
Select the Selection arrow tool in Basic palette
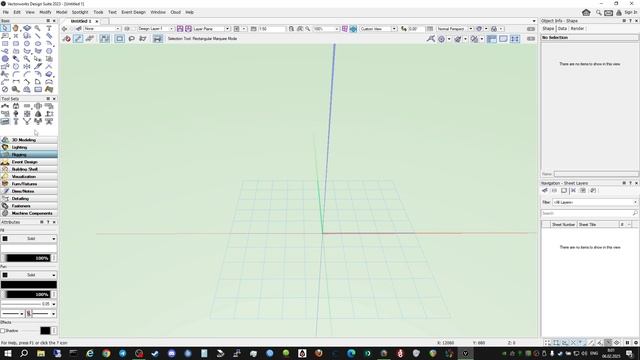5,28
